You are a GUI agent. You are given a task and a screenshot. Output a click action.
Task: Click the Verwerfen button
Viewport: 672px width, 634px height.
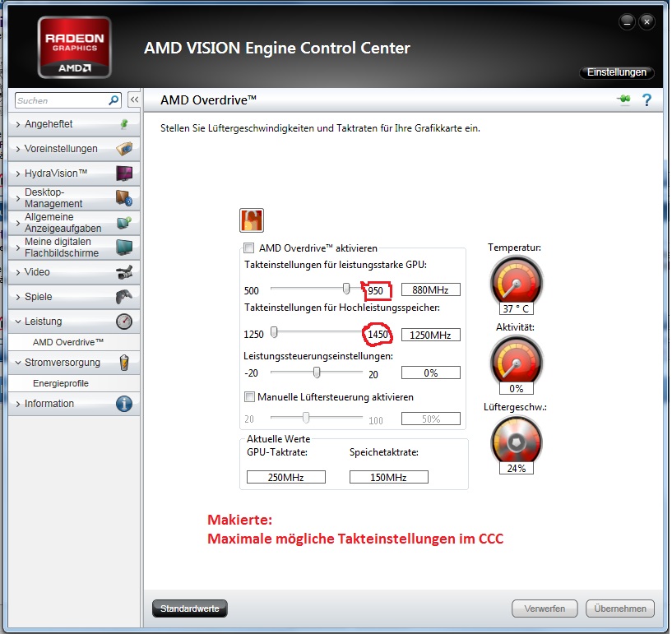545,609
